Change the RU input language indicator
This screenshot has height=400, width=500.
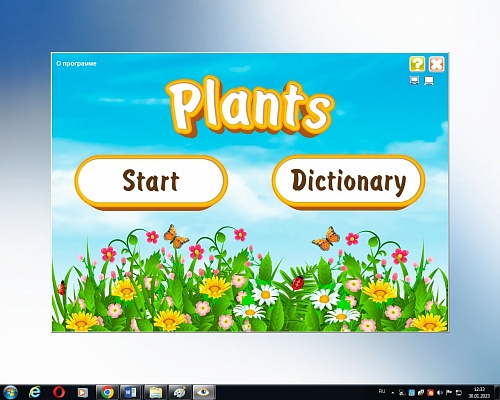point(382,391)
